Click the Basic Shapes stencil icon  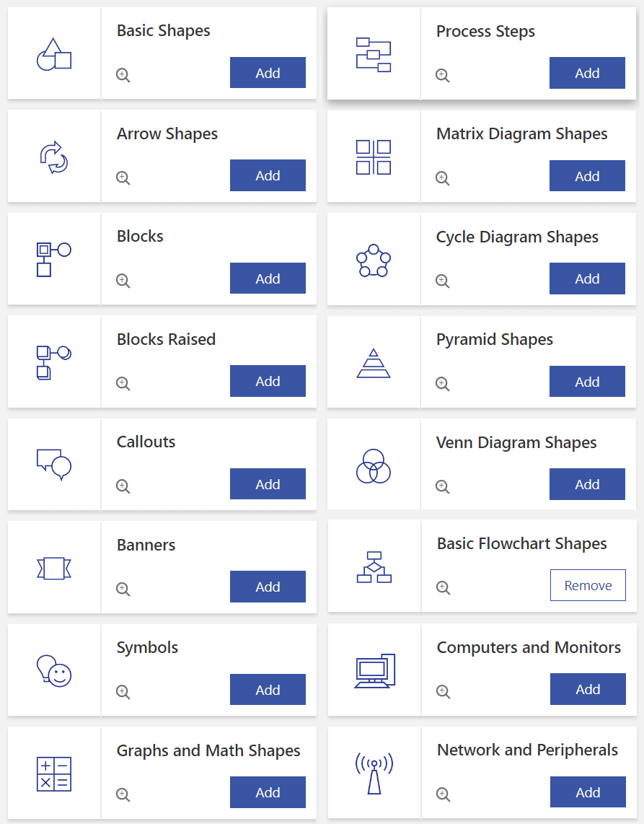[x=54, y=54]
